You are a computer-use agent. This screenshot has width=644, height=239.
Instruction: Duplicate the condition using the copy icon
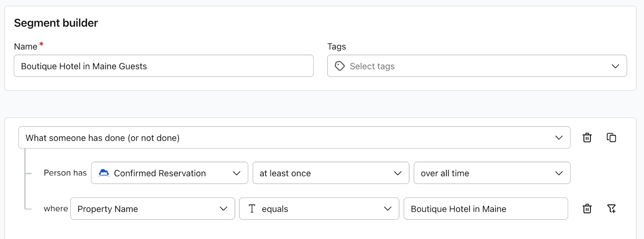click(611, 138)
